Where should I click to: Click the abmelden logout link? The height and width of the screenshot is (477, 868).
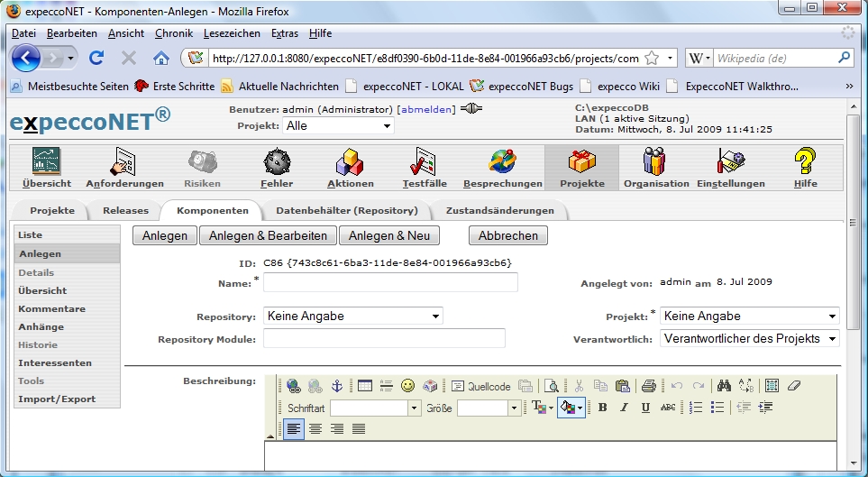point(426,109)
